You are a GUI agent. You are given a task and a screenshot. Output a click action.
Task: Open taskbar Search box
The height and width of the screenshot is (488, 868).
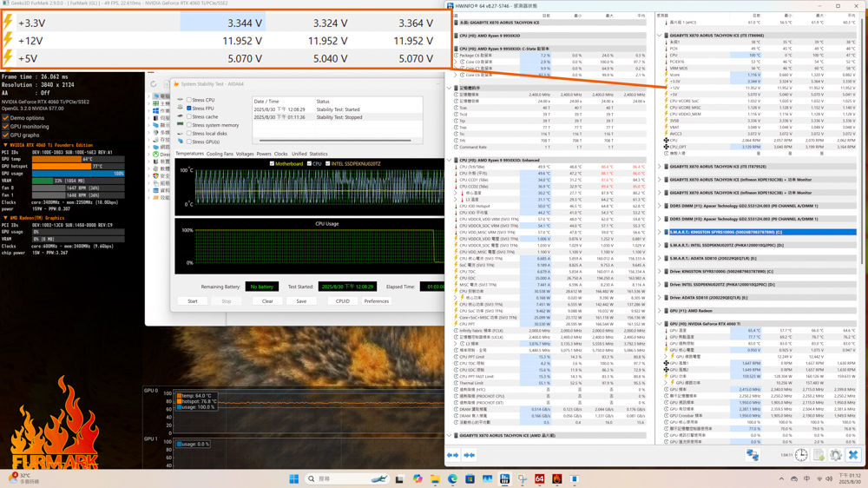(348, 478)
